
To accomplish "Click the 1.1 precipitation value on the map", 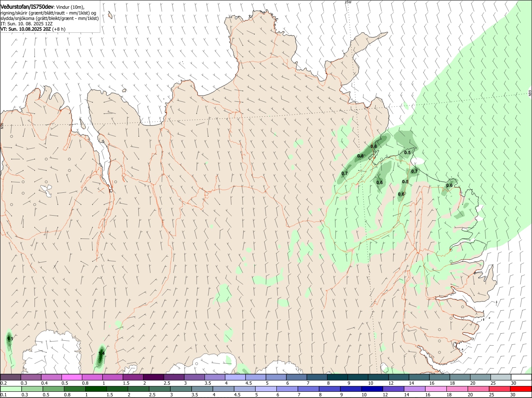I will (x=10, y=339).
